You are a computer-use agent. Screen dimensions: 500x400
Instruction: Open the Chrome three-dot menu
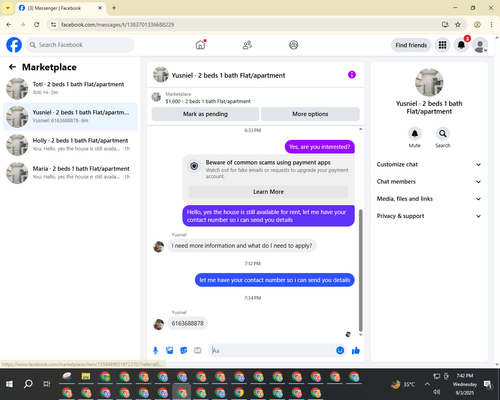pos(491,25)
